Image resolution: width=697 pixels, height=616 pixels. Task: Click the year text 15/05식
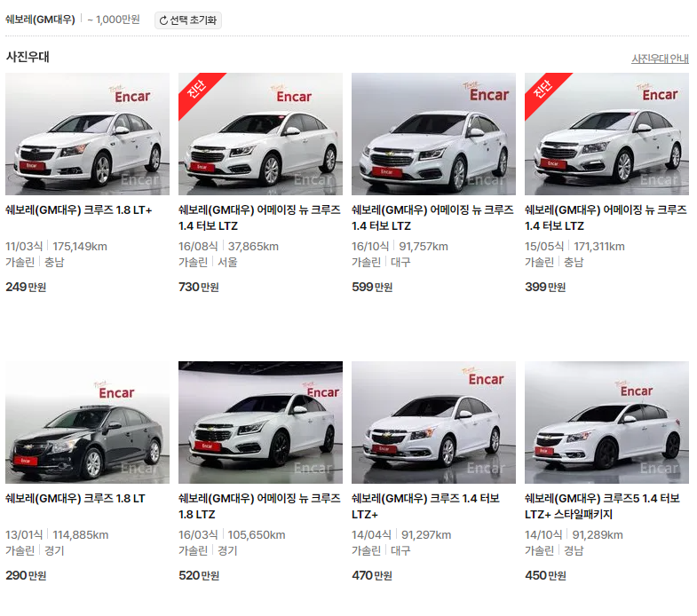(544, 246)
